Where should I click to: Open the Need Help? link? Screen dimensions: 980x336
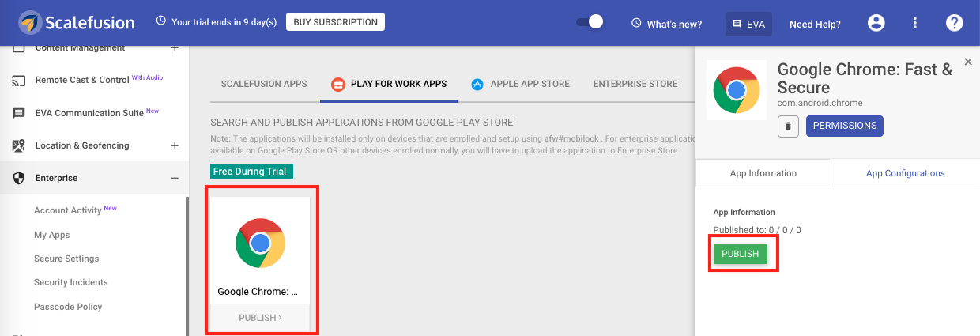point(815,24)
